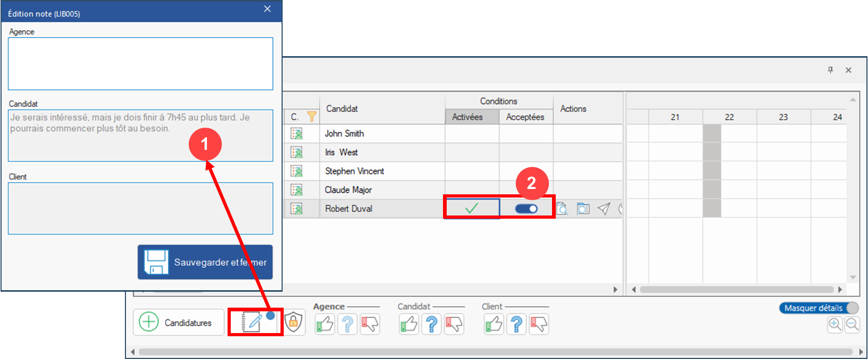
Task: Zoom in with the magnifier plus icon
Action: point(835,324)
